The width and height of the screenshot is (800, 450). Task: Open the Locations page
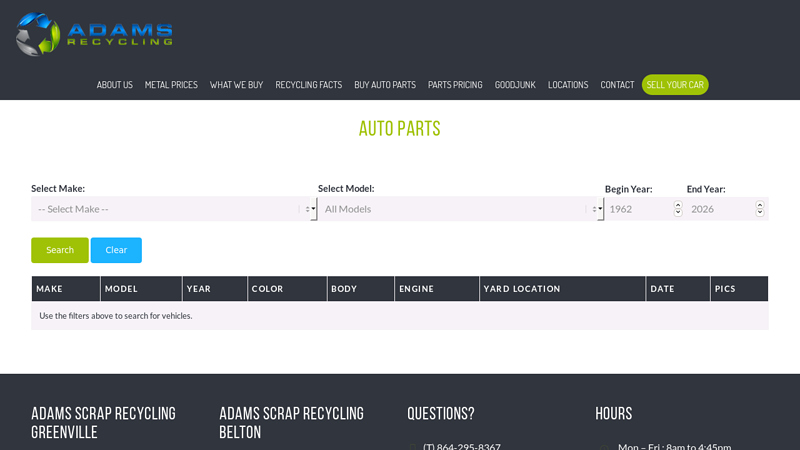tap(568, 85)
